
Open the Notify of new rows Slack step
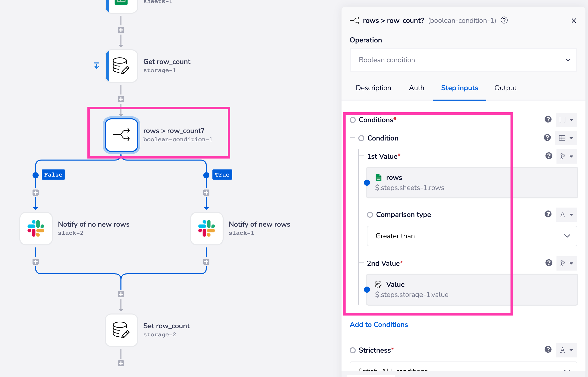(207, 228)
